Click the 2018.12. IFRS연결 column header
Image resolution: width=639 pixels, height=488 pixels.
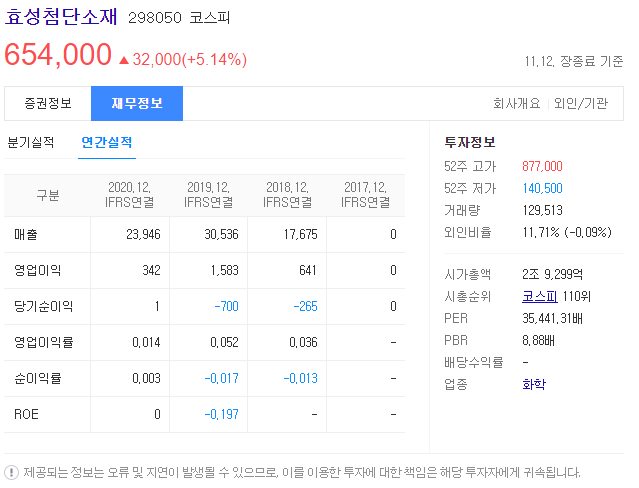pyautogui.click(x=287, y=195)
